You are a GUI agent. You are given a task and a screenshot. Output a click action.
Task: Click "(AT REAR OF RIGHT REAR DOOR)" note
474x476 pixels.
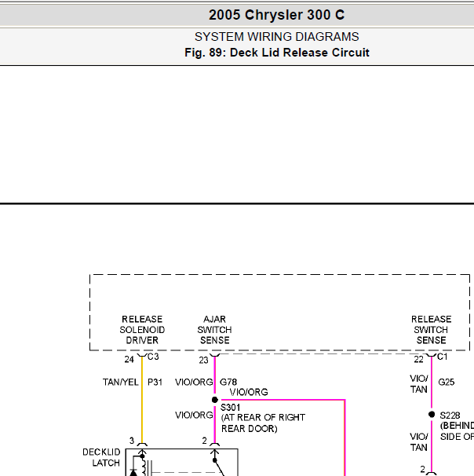(263, 423)
